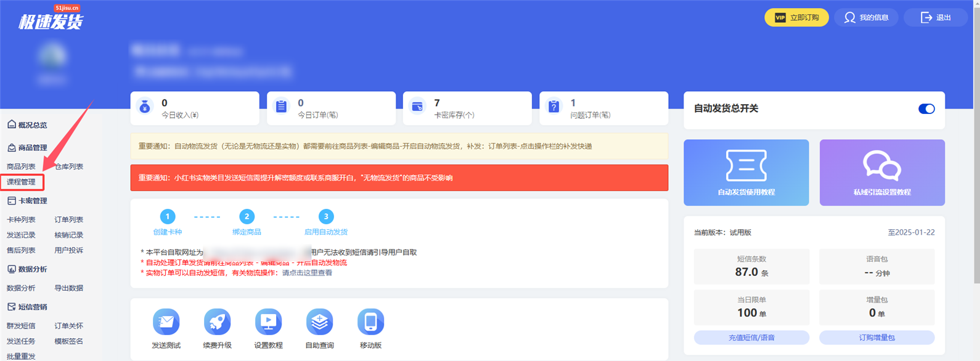Open 批量重发 in sidebar
Image resolution: width=980 pixels, height=361 pixels.
[21, 356]
